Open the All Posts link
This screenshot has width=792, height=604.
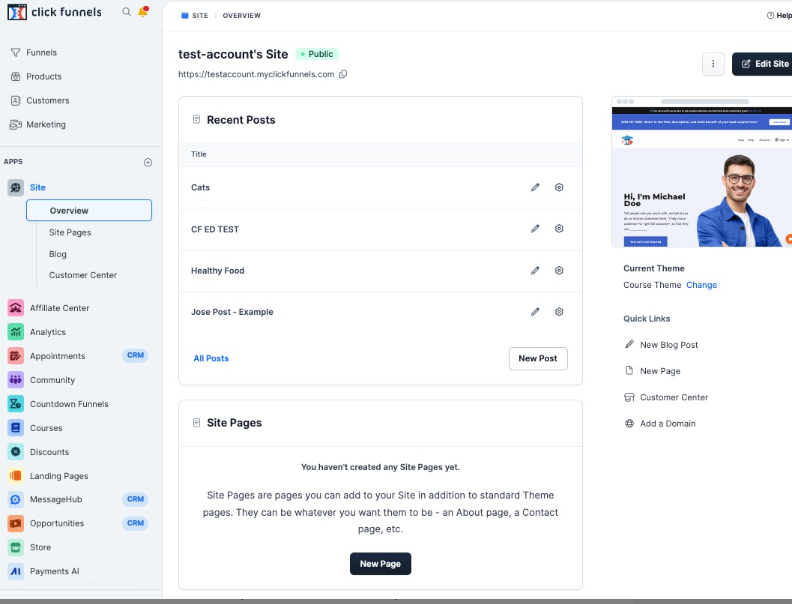(211, 359)
